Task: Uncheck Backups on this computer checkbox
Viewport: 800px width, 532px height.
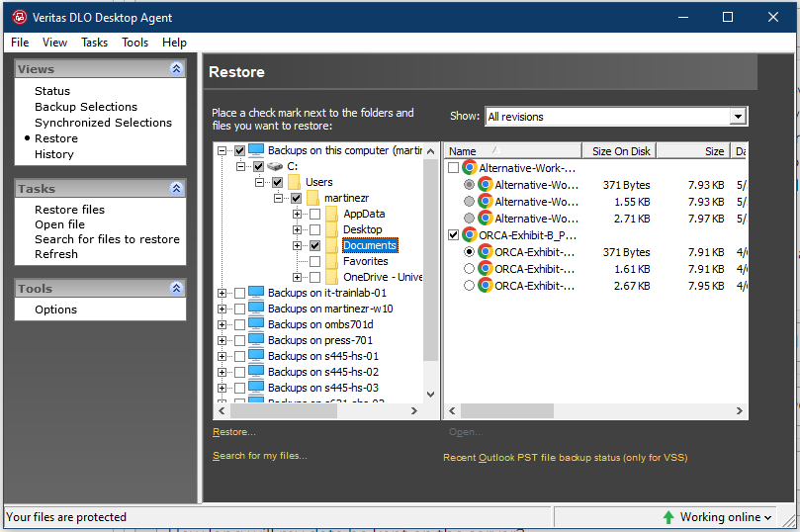Action: coord(239,150)
